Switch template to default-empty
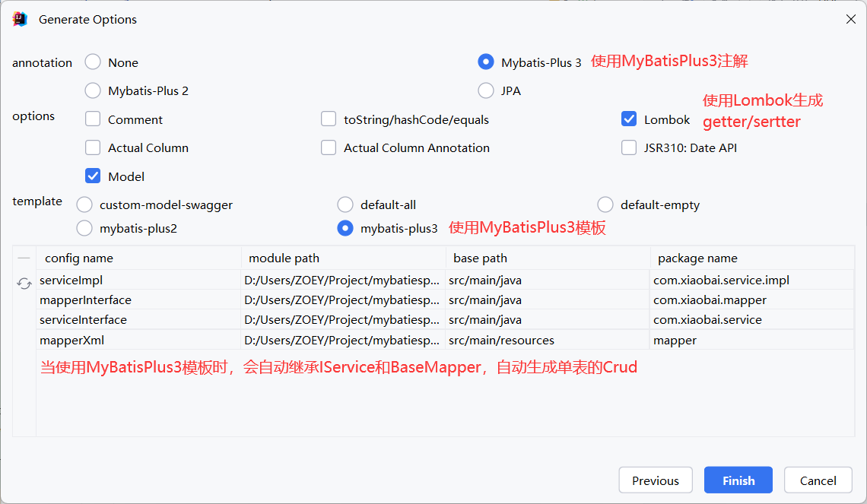The height and width of the screenshot is (504, 867). point(605,204)
